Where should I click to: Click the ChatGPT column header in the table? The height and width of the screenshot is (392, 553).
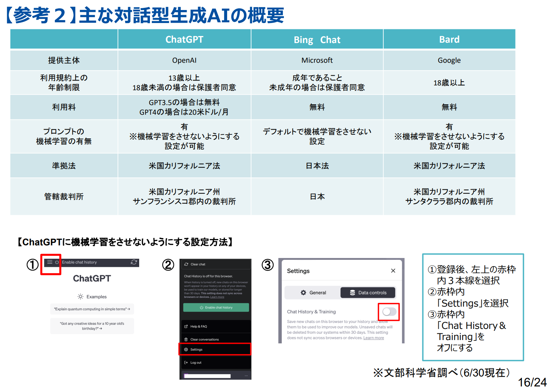[184, 39]
